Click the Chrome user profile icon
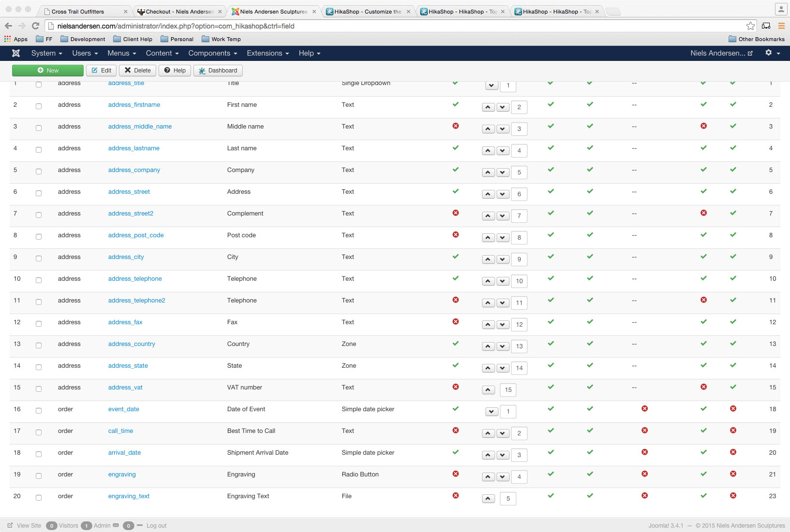The image size is (790, 532). coord(781,9)
